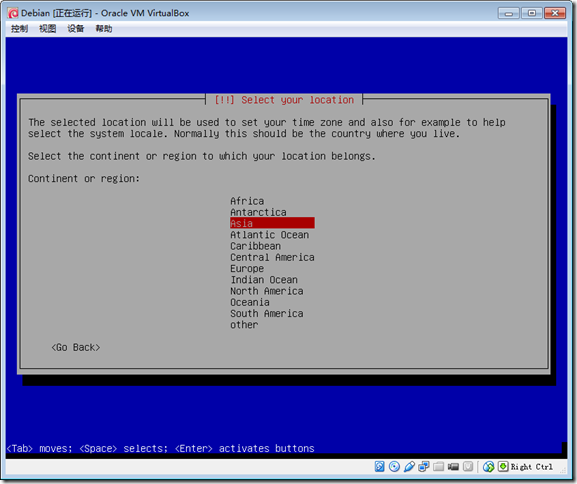Open the 控制 menu
577x484 pixels.
tap(19, 29)
